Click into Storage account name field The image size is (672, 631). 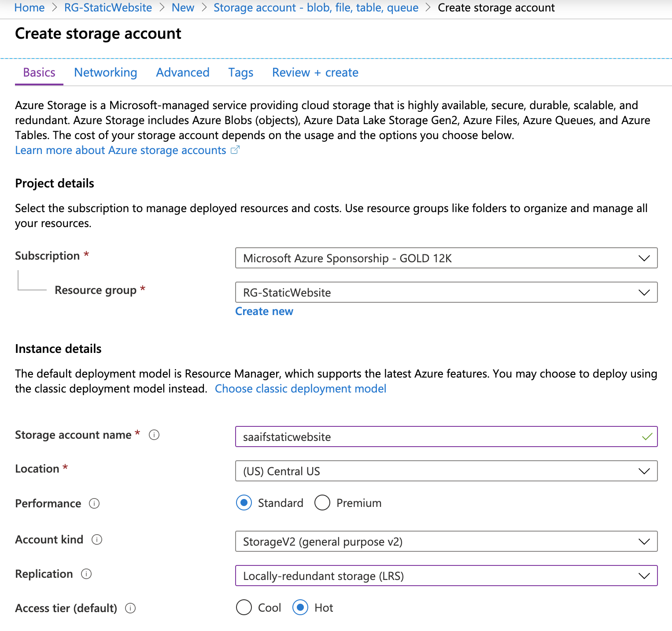(446, 437)
